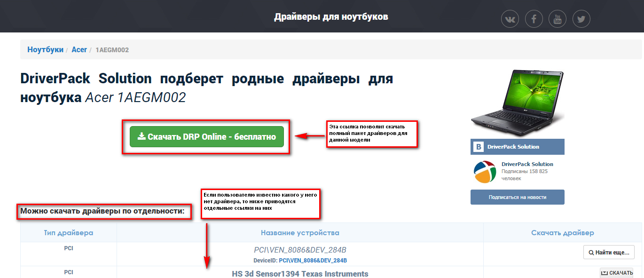644x278 pixels.
Task: Download DRP Online for free button
Action: [x=207, y=136]
